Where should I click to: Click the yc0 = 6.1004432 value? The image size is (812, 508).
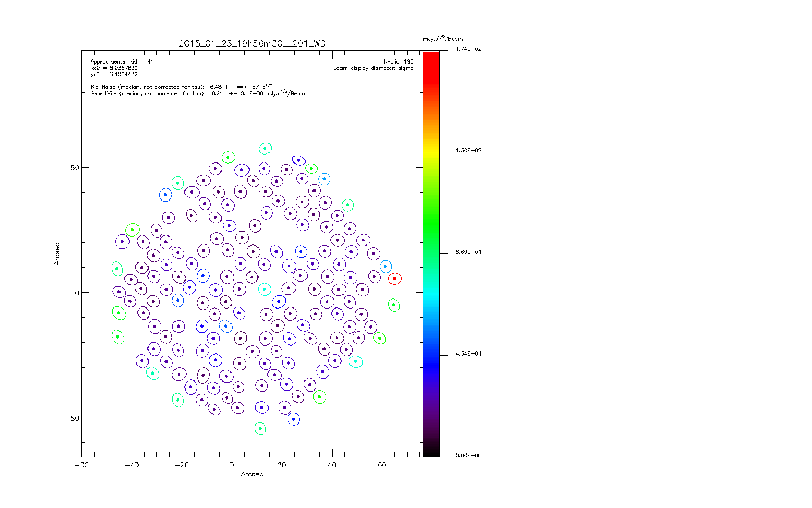(x=114, y=75)
